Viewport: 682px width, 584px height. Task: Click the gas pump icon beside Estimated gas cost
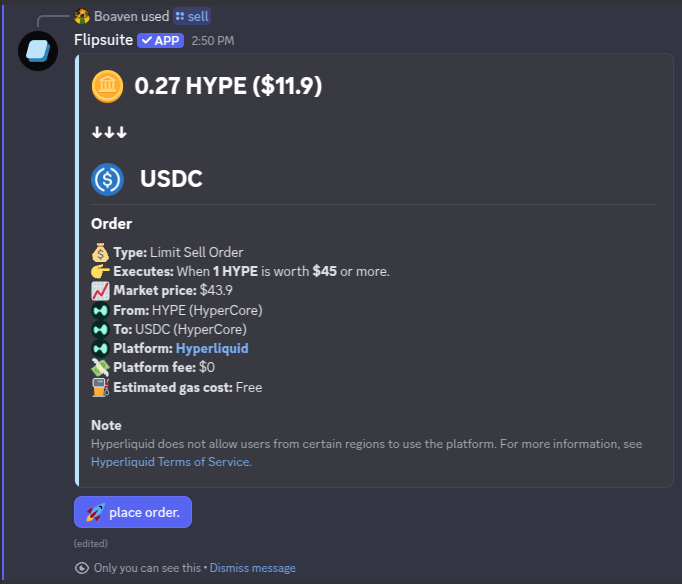click(x=100, y=387)
